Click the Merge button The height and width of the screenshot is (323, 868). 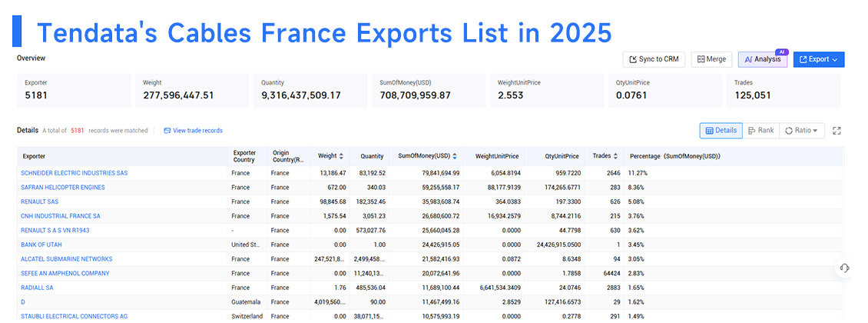click(711, 59)
